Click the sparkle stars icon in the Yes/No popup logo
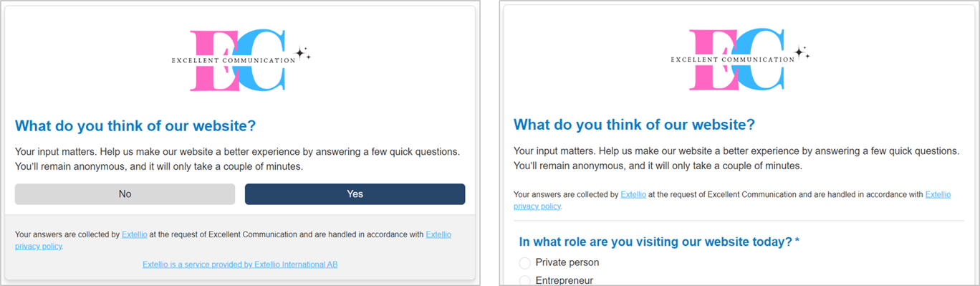This screenshot has width=980, height=286. 303,53
